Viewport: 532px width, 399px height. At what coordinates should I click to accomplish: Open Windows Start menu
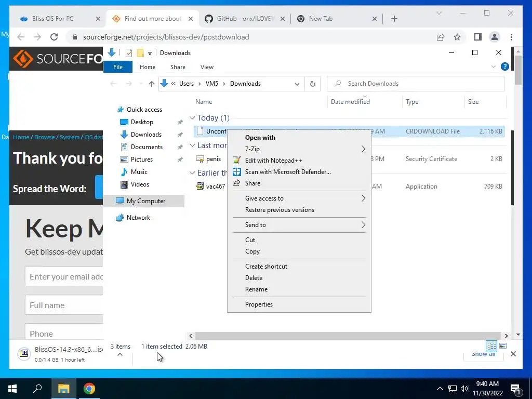tap(12, 389)
